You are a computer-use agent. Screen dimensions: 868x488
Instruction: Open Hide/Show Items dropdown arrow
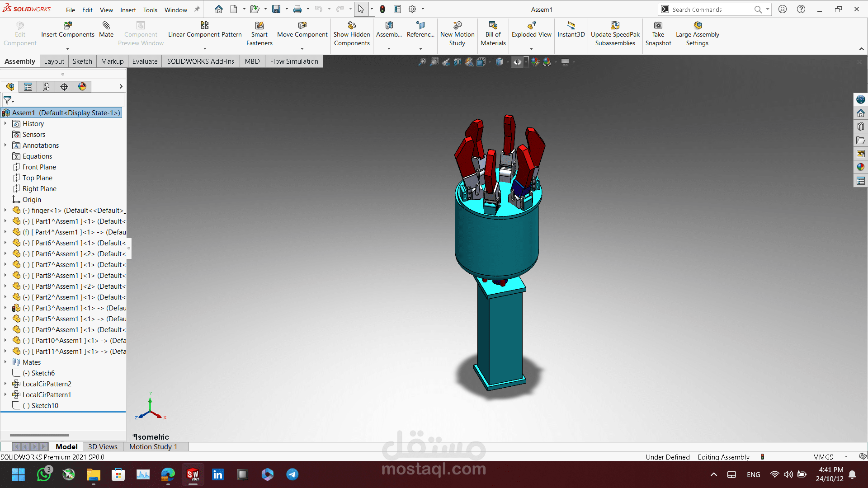coord(526,62)
